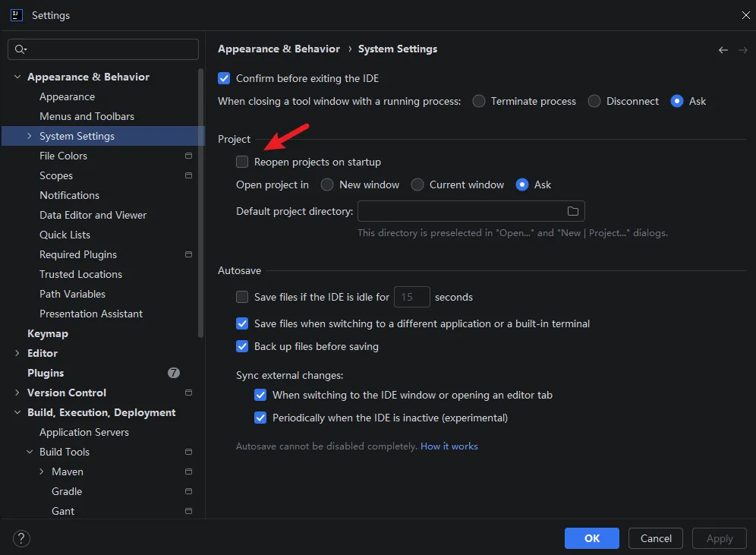This screenshot has width=756, height=555.
Task: Click the search magnifier icon
Action: click(x=20, y=49)
